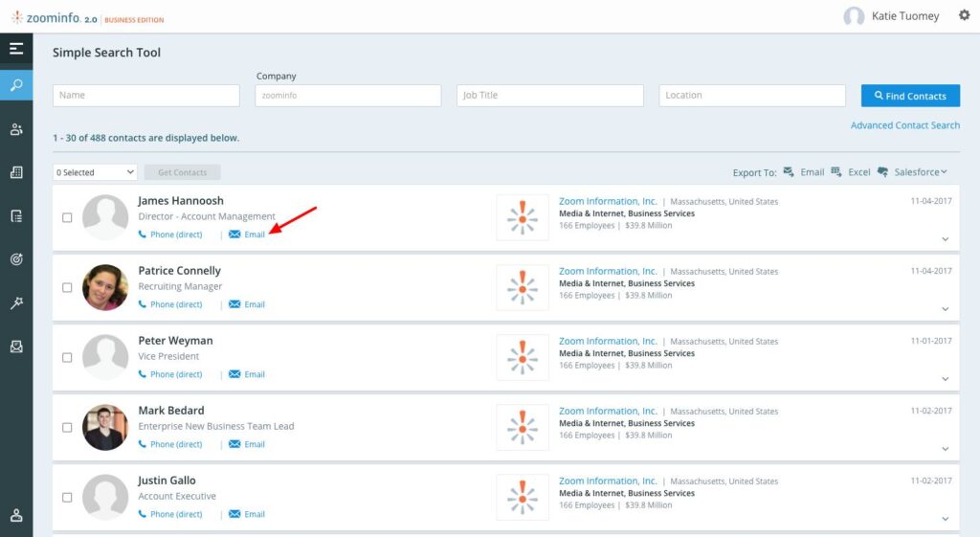Select the Peter Weyman checkbox
Viewport: 980px width, 537px height.
(x=67, y=358)
